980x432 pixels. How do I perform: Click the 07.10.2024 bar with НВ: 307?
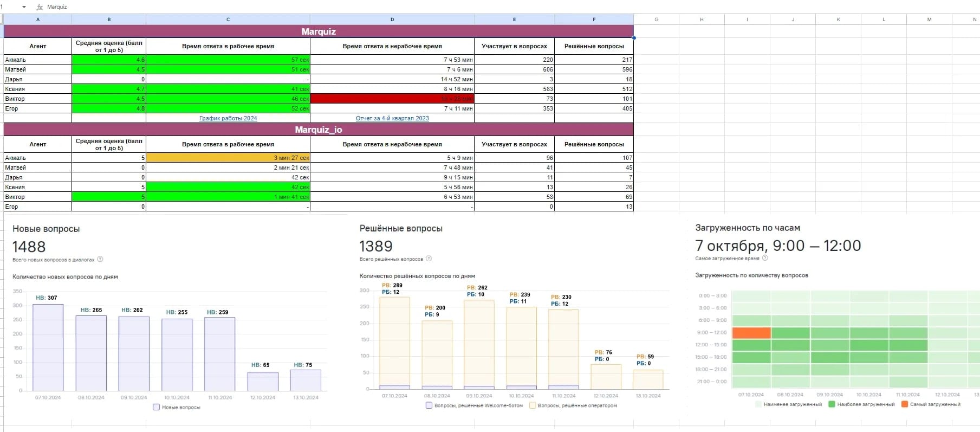tap(48, 347)
